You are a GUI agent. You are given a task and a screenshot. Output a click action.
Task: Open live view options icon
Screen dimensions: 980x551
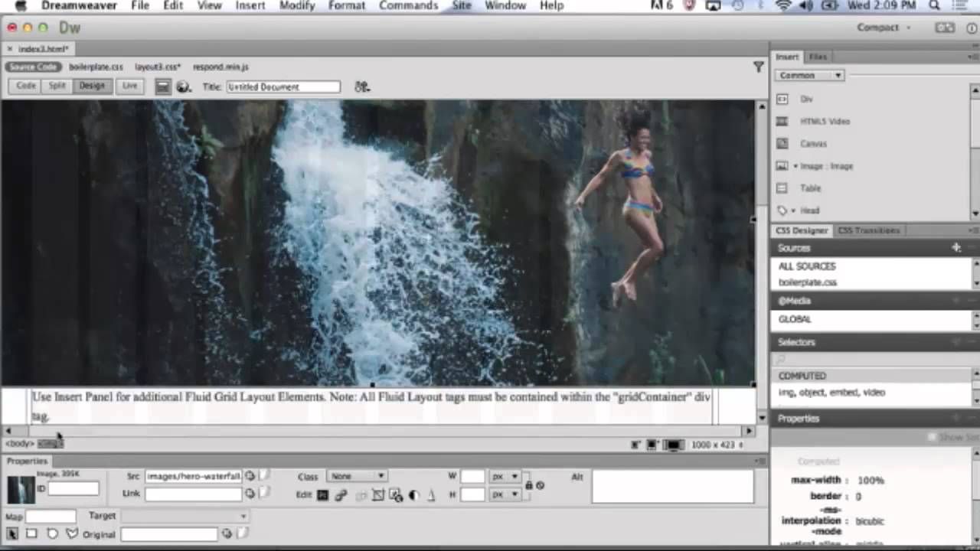tap(162, 87)
